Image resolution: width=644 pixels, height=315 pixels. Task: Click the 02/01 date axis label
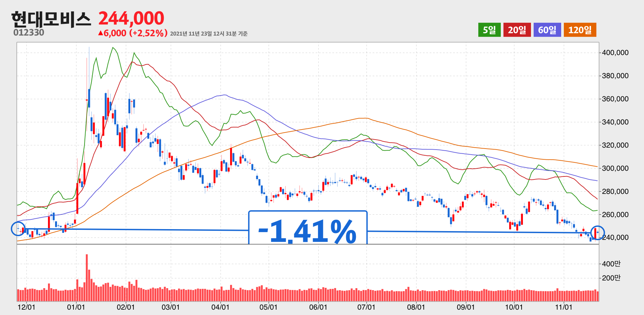coord(125,307)
